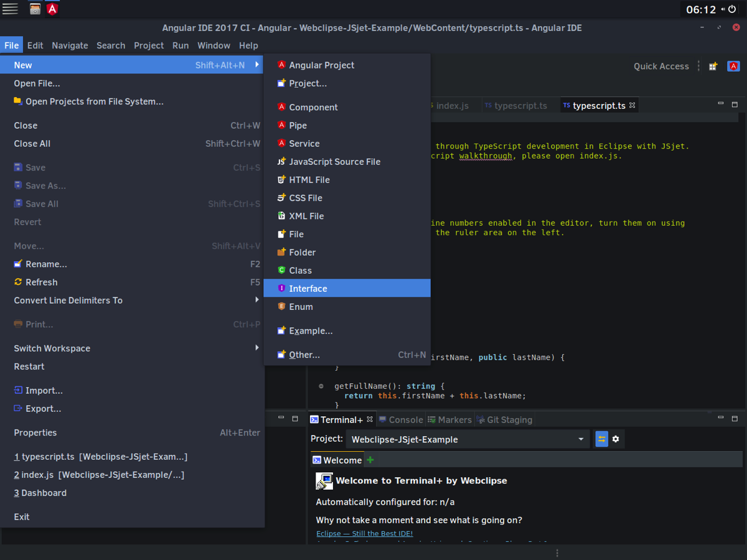Image resolution: width=747 pixels, height=560 pixels.
Task: Click the XML File icon in submenu
Action: pos(281,215)
